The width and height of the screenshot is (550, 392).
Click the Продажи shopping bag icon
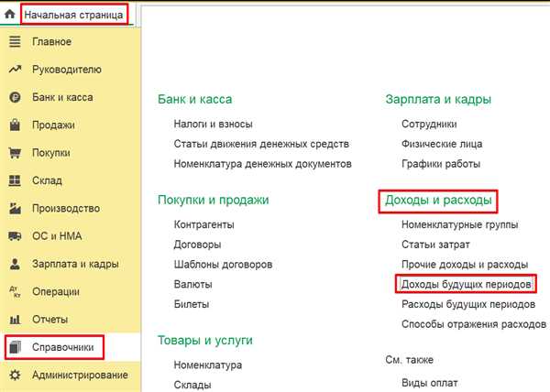[x=15, y=125]
